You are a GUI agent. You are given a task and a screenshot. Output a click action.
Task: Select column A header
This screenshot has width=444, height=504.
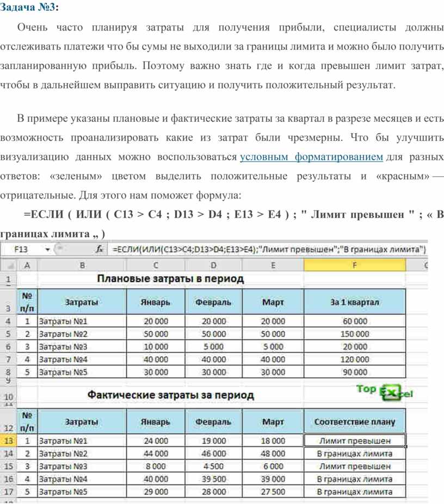click(x=27, y=265)
